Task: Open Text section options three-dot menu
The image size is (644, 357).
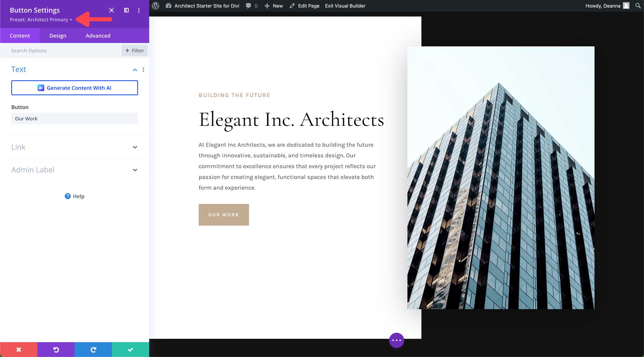Action: 143,69
